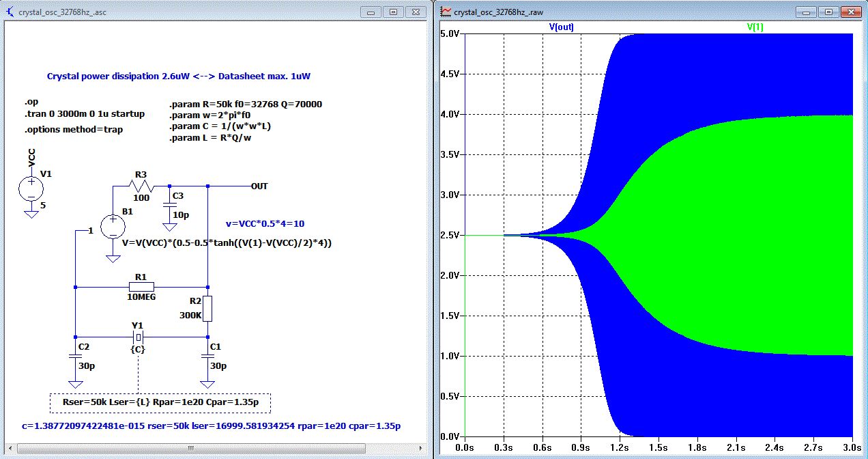
Task: Click the B1 tanh expression text
Action: 227,242
